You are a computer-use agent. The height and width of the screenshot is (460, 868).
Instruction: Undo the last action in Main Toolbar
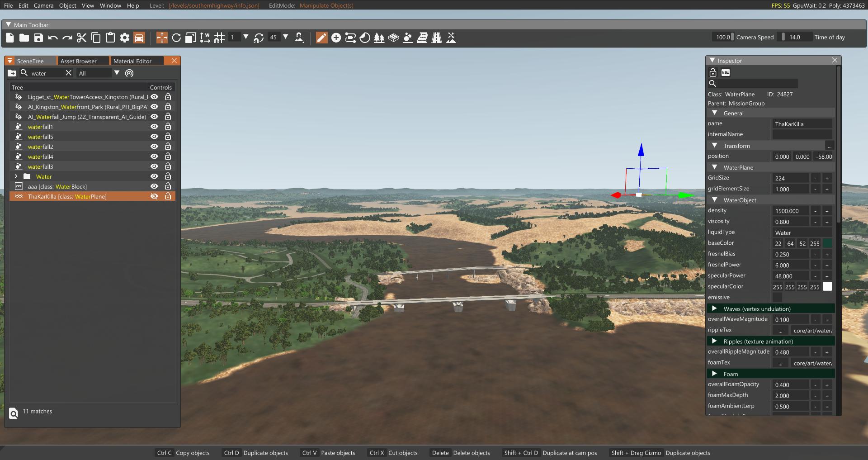pos(53,38)
